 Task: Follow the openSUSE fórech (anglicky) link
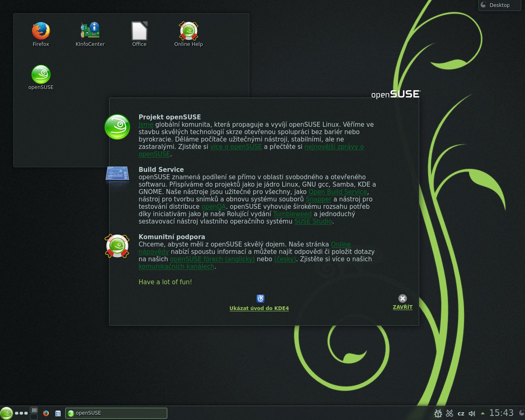click(x=212, y=259)
